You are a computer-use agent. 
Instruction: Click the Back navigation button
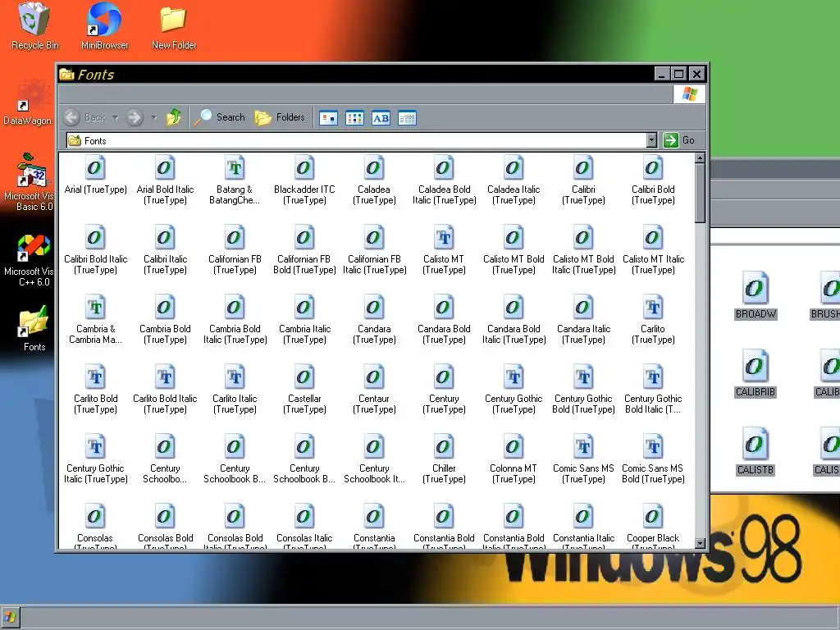(x=84, y=117)
